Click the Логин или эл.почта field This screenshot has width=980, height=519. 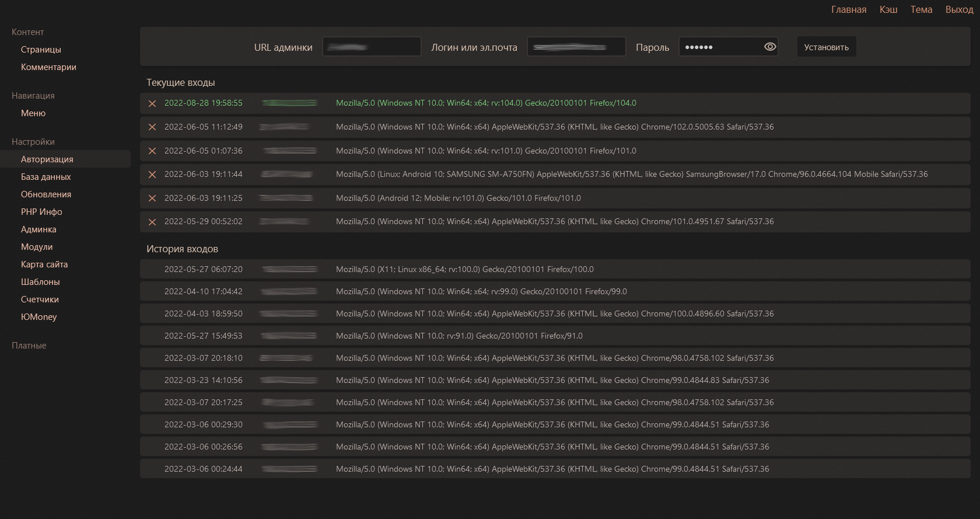[x=576, y=47]
